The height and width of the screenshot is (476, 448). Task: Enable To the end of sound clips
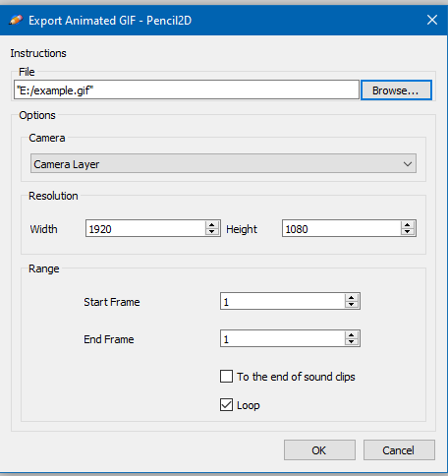(x=226, y=377)
